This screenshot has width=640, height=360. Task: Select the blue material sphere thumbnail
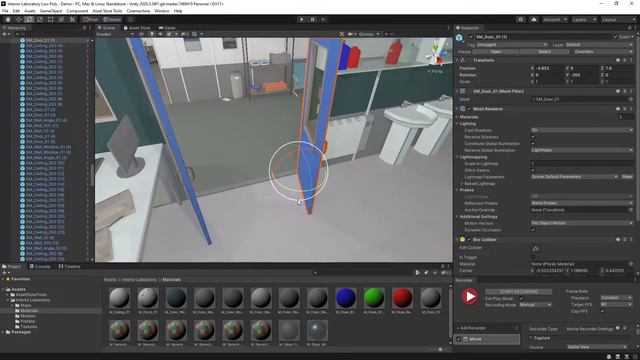pyautogui.click(x=345, y=297)
